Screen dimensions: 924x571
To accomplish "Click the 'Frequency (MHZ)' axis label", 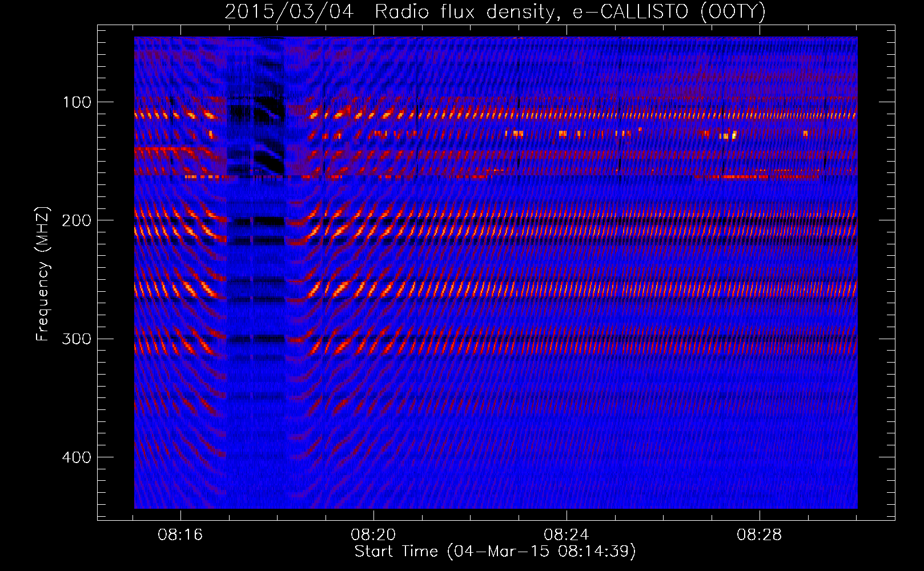I will click(43, 274).
